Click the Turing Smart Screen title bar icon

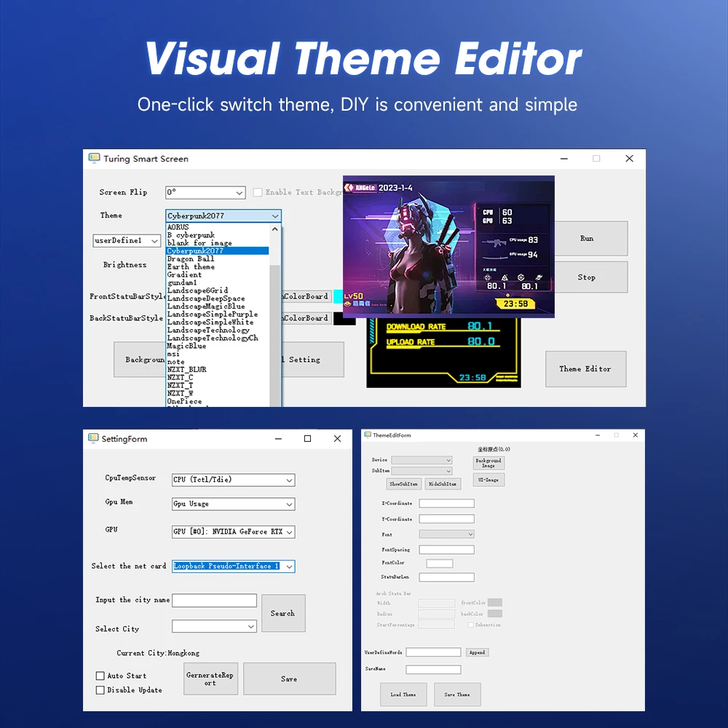[x=94, y=158]
